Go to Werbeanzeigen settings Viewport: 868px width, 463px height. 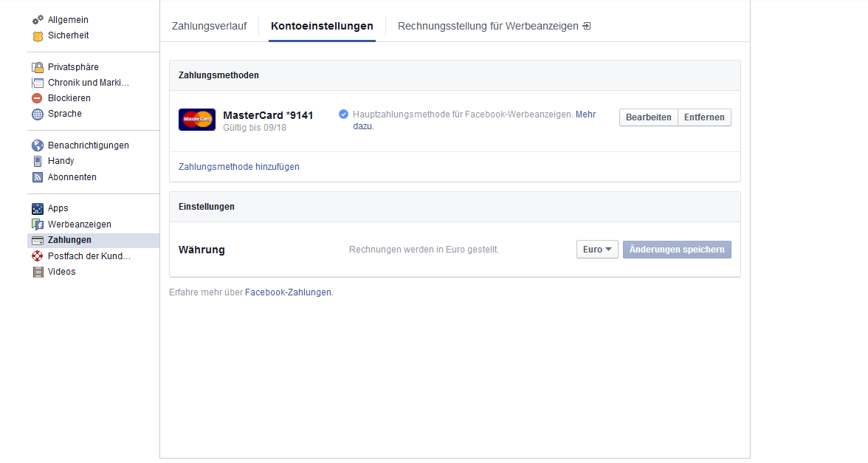pos(79,224)
